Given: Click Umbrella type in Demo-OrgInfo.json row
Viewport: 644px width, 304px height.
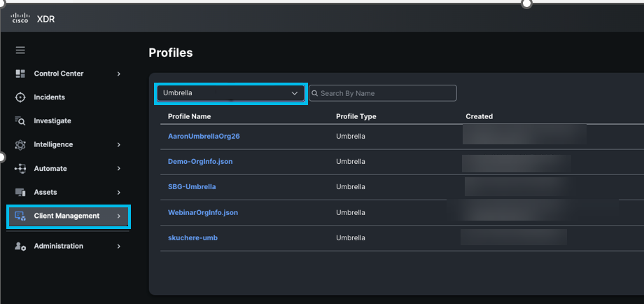Looking at the screenshot, I should 350,162.
